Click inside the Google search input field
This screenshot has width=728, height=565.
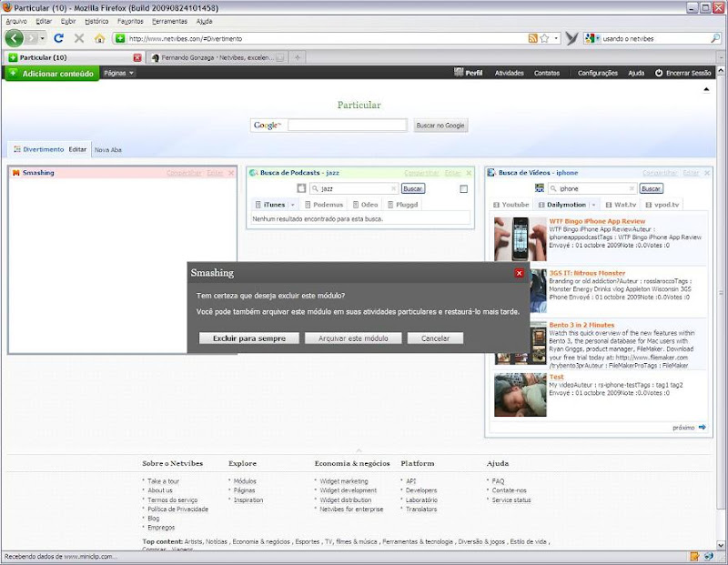tap(347, 125)
